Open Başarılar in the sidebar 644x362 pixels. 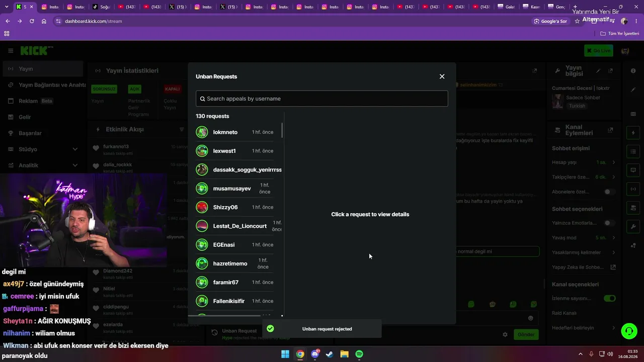click(43, 133)
